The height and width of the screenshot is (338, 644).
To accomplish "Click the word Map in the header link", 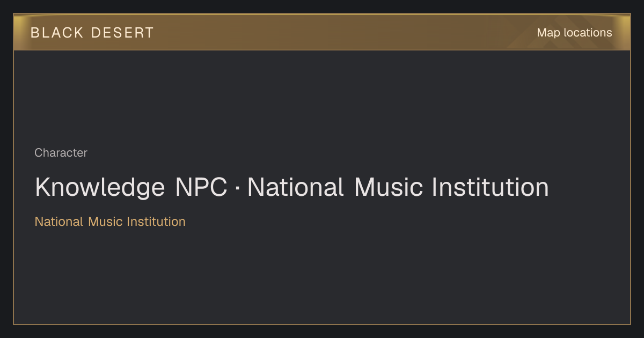I will [548, 33].
